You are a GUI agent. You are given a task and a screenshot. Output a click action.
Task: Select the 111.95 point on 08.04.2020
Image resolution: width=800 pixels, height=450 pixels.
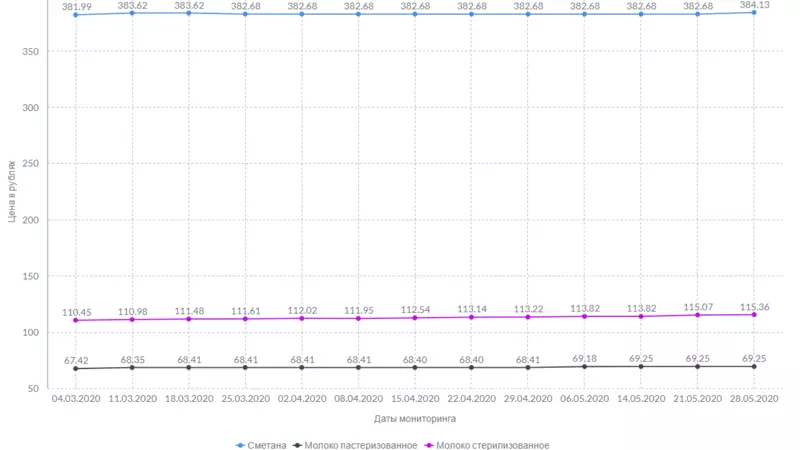(359, 318)
